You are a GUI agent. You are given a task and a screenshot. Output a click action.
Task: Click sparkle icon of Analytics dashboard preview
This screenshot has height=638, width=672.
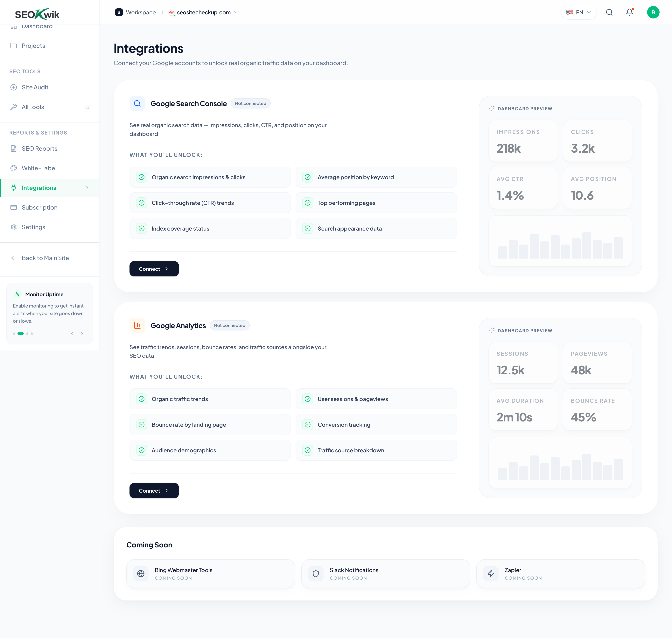[x=491, y=330]
